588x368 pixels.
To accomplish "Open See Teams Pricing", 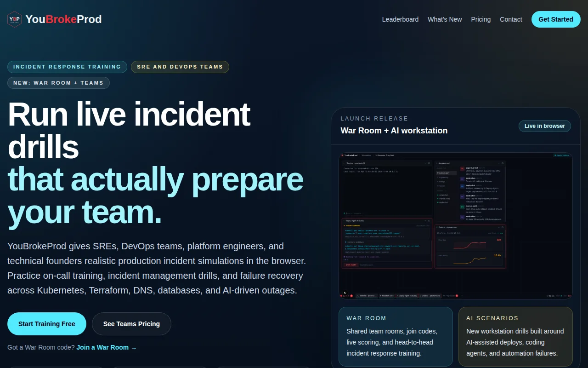I will click(x=131, y=324).
